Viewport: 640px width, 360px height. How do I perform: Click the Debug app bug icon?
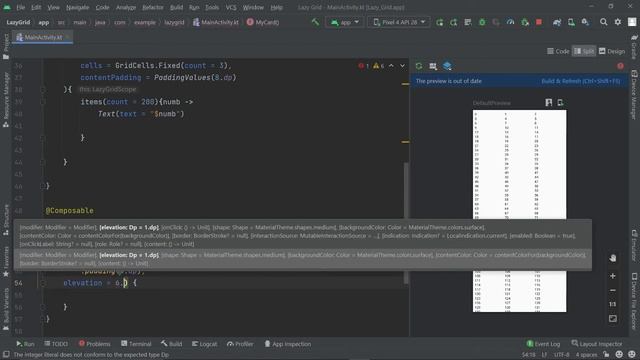(x=482, y=22)
